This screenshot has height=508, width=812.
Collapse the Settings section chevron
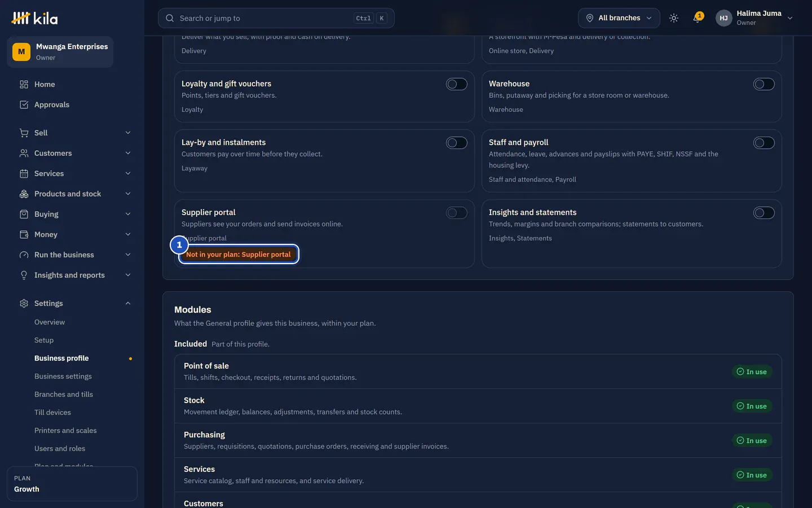(x=128, y=303)
